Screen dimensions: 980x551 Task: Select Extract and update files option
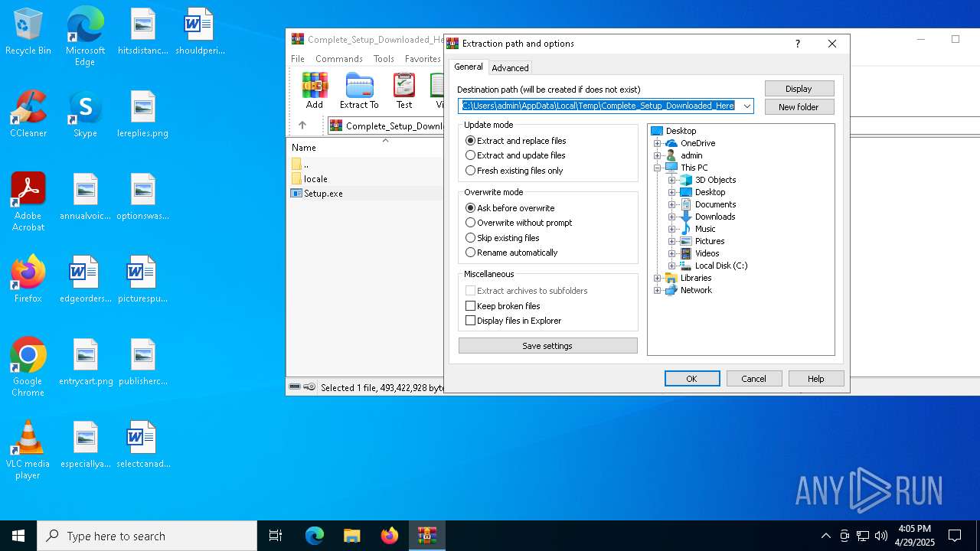coord(515,155)
